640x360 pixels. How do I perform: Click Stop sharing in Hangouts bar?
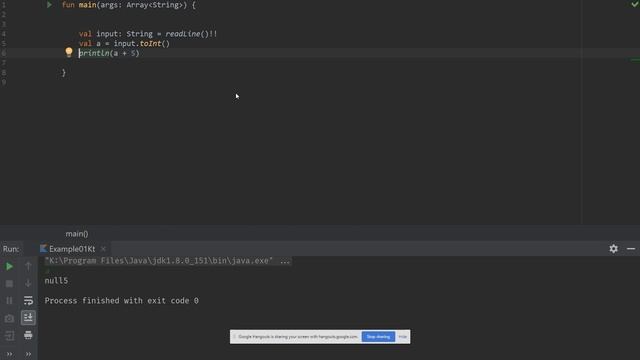378,337
